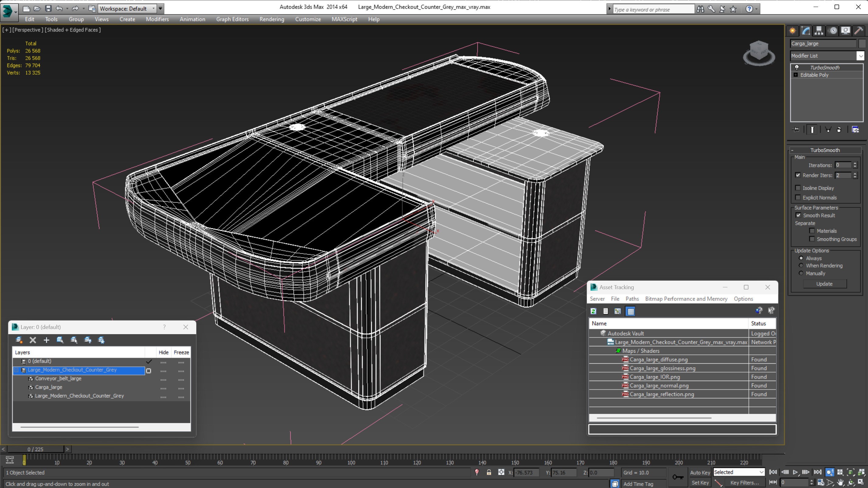
Task: Open the Paths menu in Asset Tracking
Action: 632,299
